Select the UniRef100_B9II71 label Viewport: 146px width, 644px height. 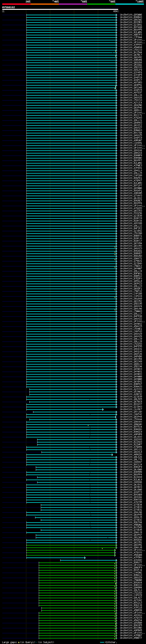tap(131, 115)
